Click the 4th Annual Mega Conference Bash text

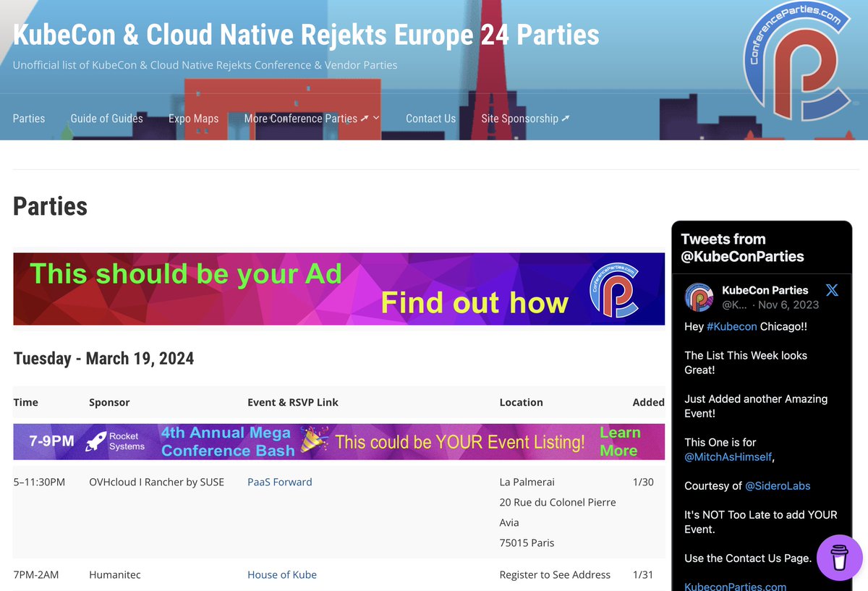[228, 441]
